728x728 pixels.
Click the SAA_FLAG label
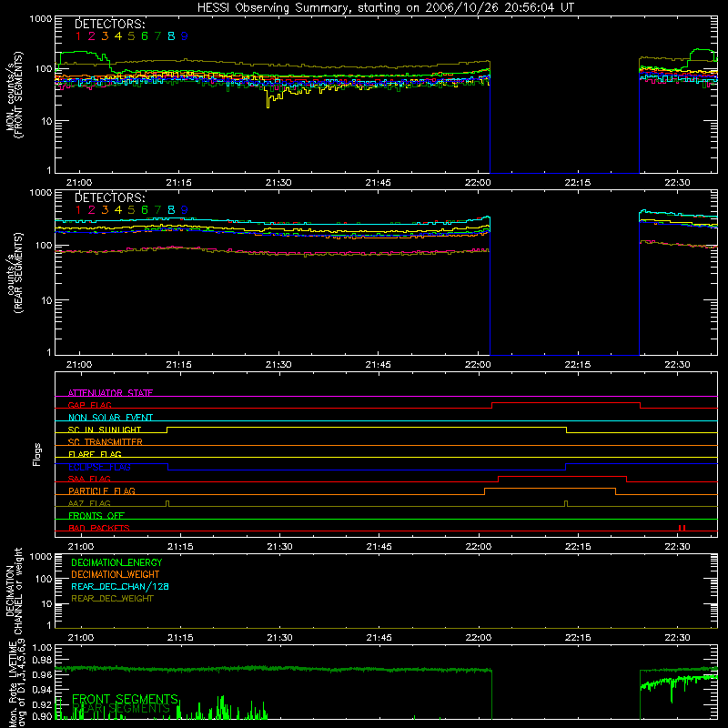coord(89,479)
